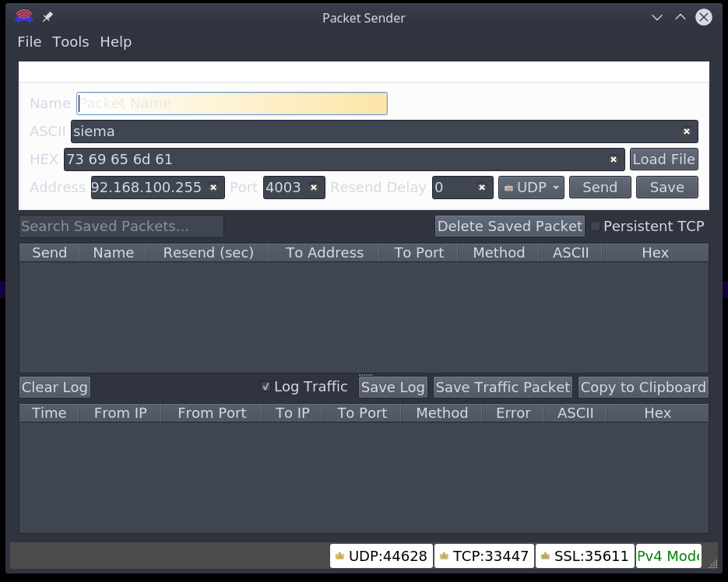Click saved packets Method column header
The height and width of the screenshot is (582, 728).
click(x=498, y=252)
